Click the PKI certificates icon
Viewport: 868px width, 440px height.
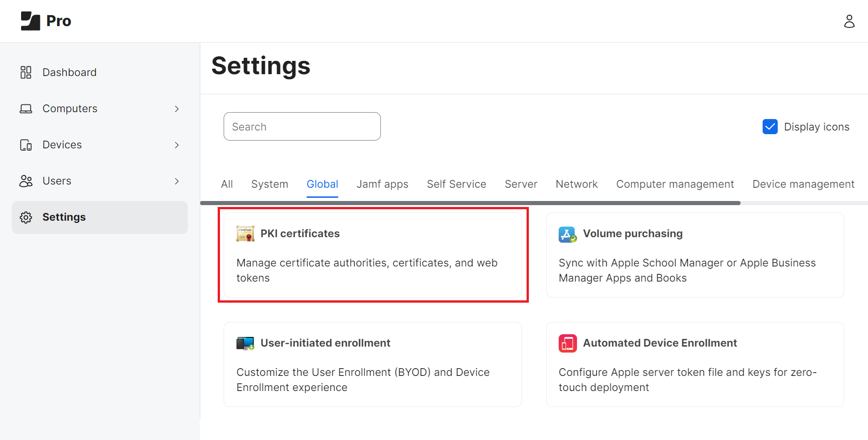[x=245, y=234]
